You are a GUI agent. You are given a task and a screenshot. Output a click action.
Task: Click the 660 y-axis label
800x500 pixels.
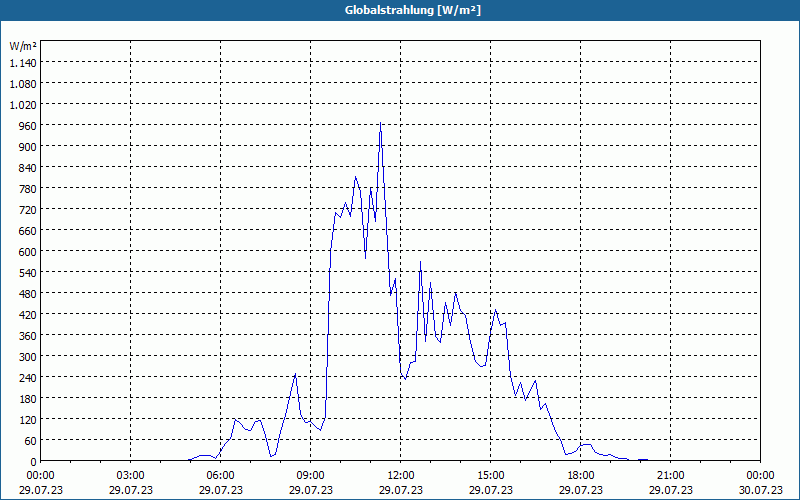tap(28, 231)
